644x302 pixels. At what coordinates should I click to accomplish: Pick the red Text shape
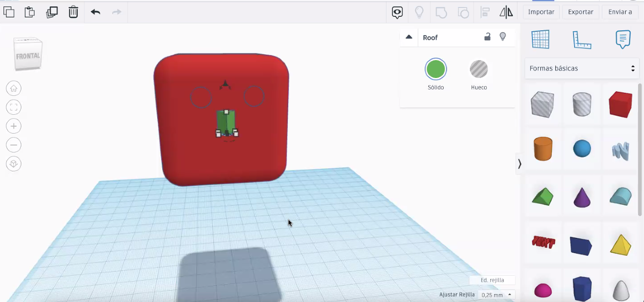543,241
